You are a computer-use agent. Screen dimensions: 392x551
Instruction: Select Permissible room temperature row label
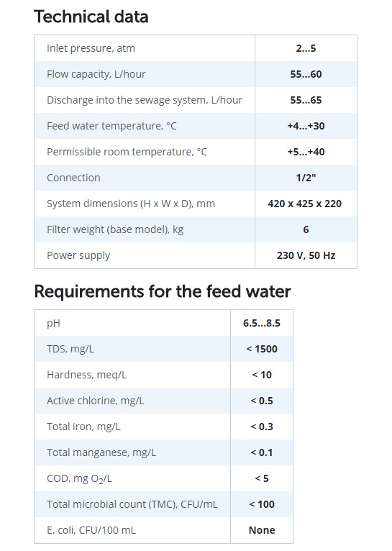tap(127, 152)
